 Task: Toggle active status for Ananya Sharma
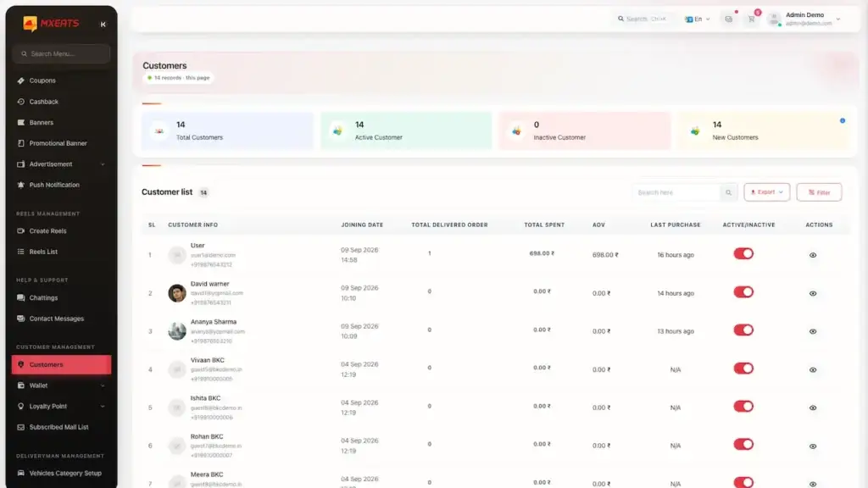pyautogui.click(x=743, y=330)
